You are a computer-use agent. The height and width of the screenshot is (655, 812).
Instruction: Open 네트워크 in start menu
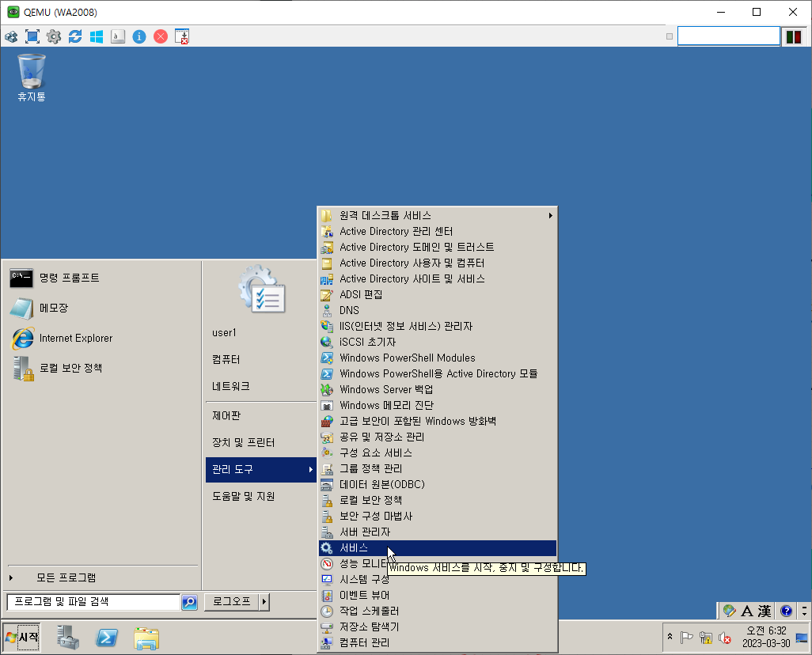tap(231, 386)
